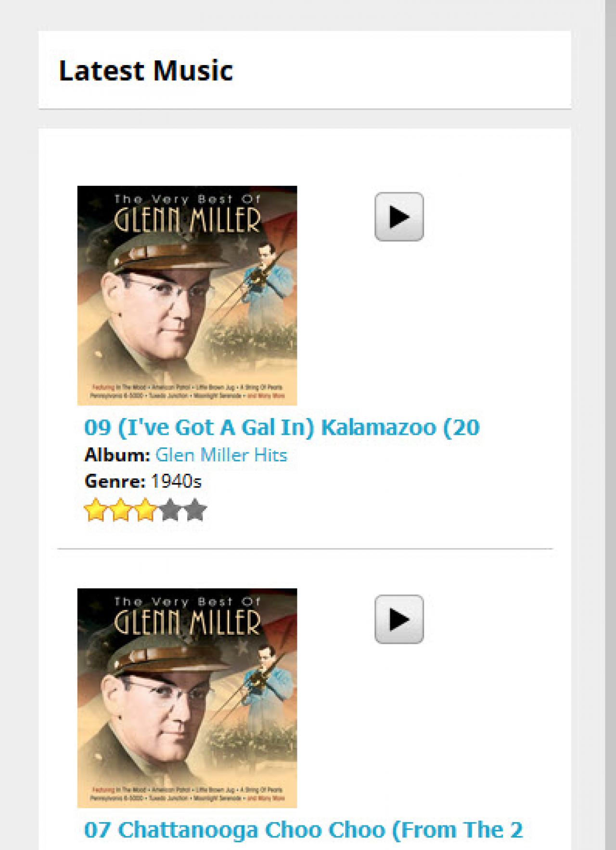
Task: Open the Glen Miller Hits album link
Action: coord(221,455)
